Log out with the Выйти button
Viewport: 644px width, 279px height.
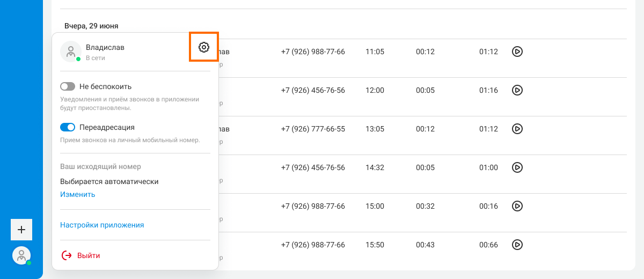pos(80,255)
